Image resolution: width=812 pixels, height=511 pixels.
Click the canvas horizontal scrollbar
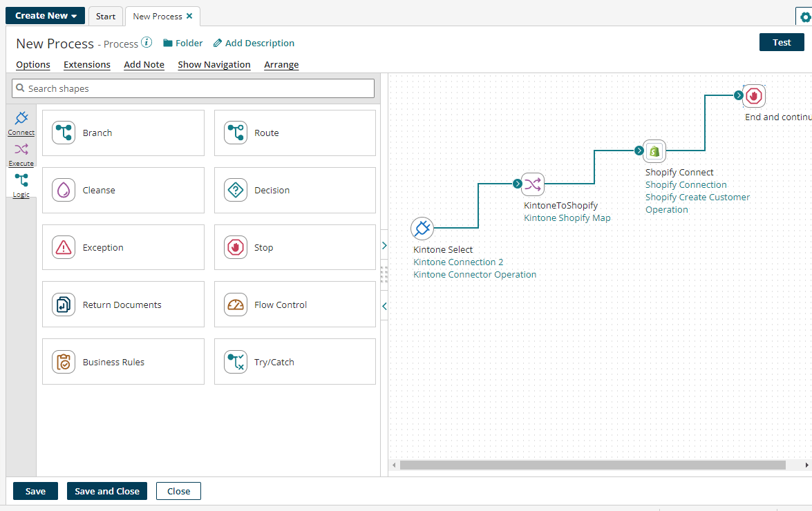click(x=592, y=465)
